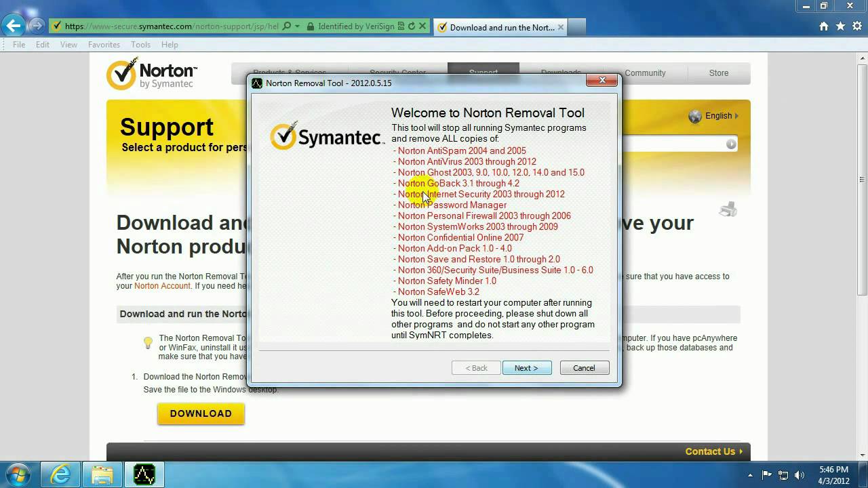
Task: Click 'Identified by VeriSign' security label
Action: pos(356,26)
